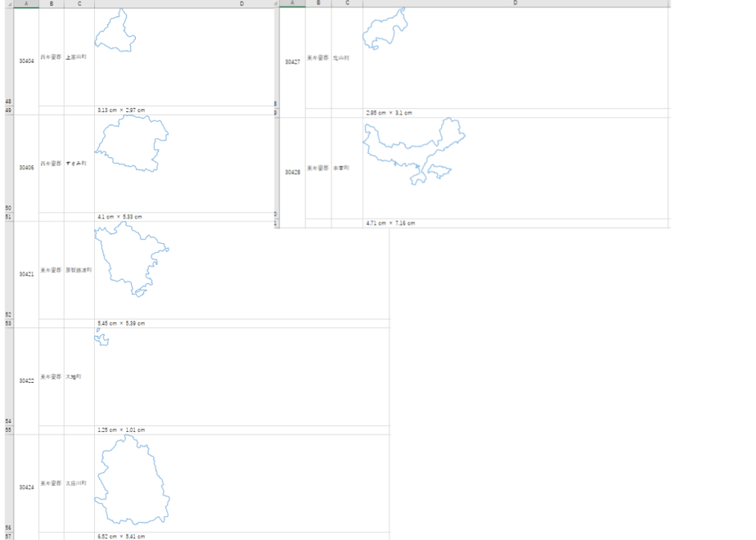Select row header 56
The height and width of the screenshot is (540, 756).
coord(9,484)
